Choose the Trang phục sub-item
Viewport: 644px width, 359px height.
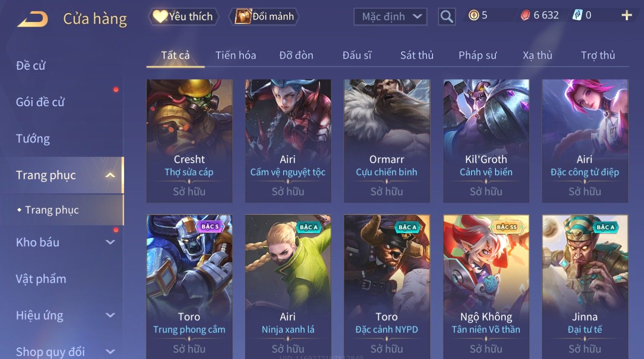point(52,210)
